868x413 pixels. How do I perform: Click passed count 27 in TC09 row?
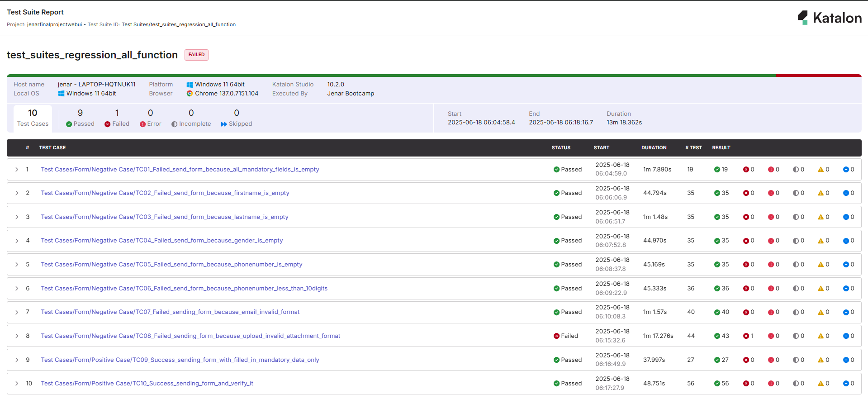(x=721, y=360)
